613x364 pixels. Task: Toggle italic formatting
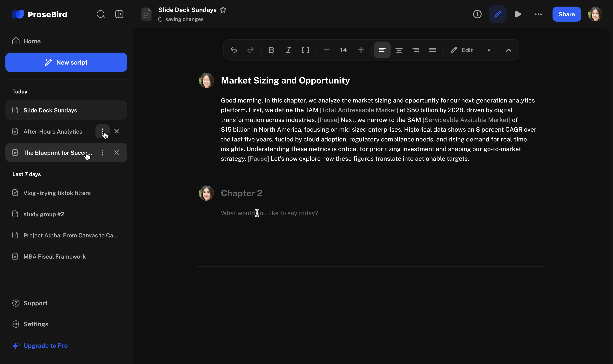click(x=288, y=50)
